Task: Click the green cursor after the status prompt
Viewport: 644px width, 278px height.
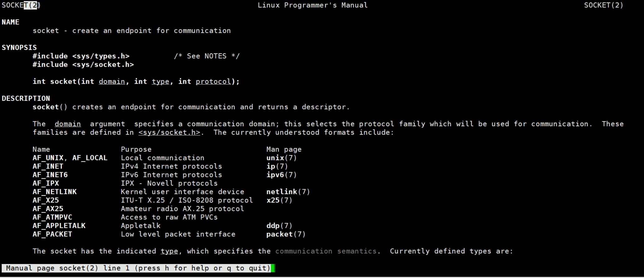Action: click(x=273, y=268)
